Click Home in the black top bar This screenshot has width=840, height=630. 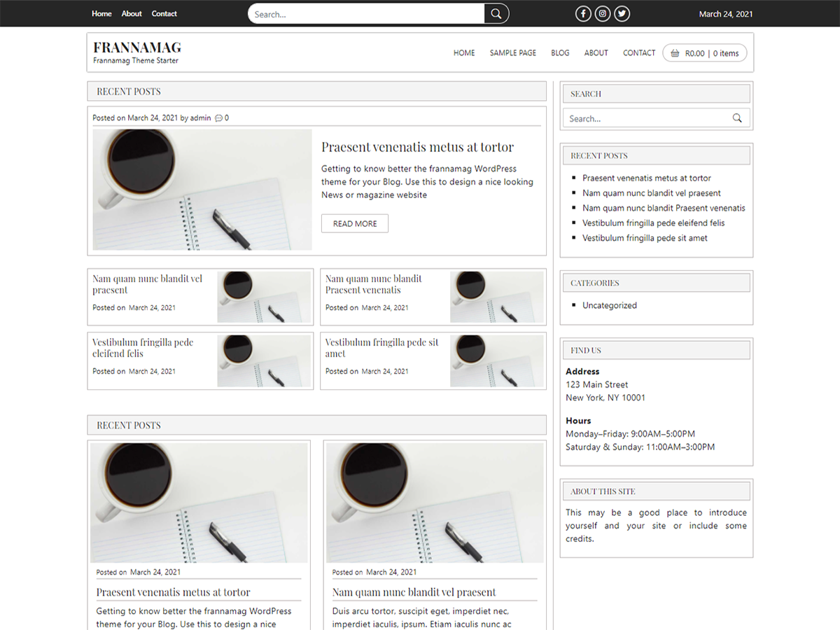pos(101,13)
